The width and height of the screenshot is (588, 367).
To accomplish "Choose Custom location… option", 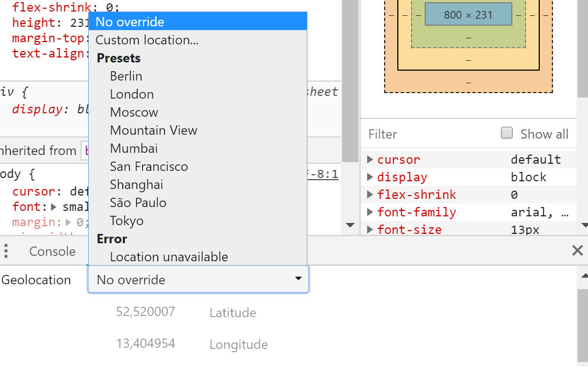I will [147, 40].
